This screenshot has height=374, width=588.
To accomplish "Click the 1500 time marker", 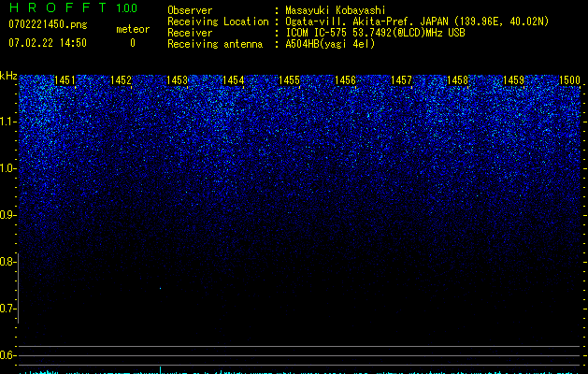I will pos(570,80).
